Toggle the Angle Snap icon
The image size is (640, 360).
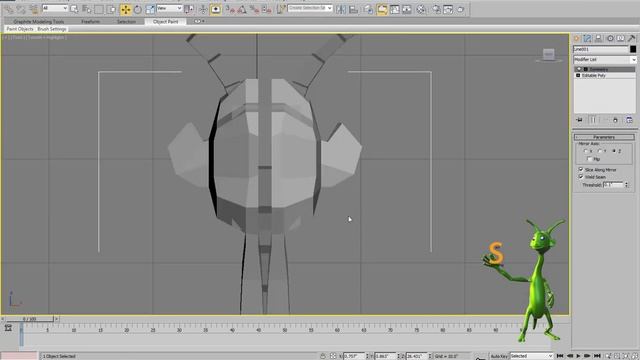[x=242, y=9]
